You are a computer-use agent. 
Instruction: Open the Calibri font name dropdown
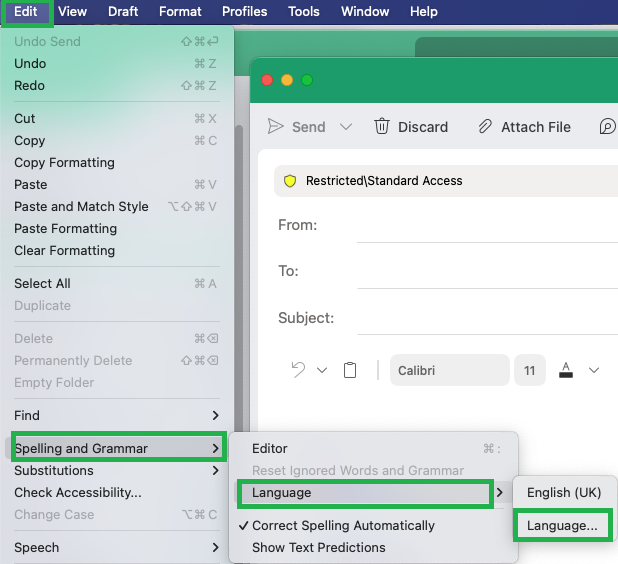(450, 370)
